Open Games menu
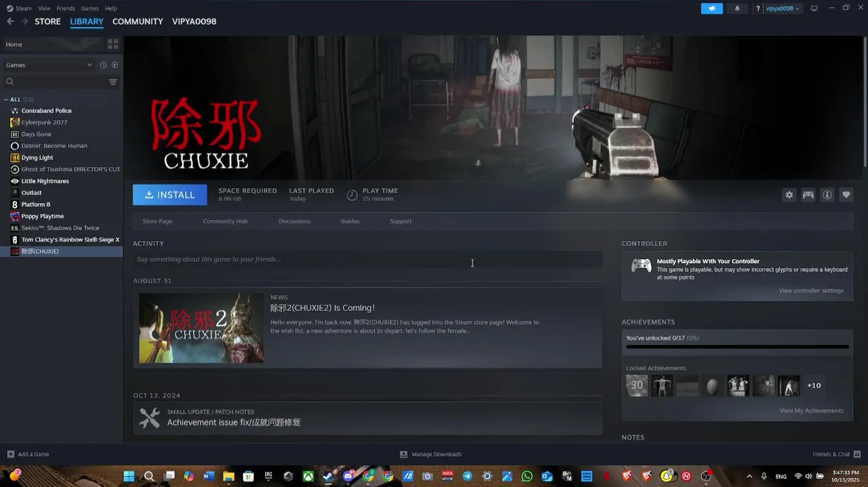 click(90, 8)
